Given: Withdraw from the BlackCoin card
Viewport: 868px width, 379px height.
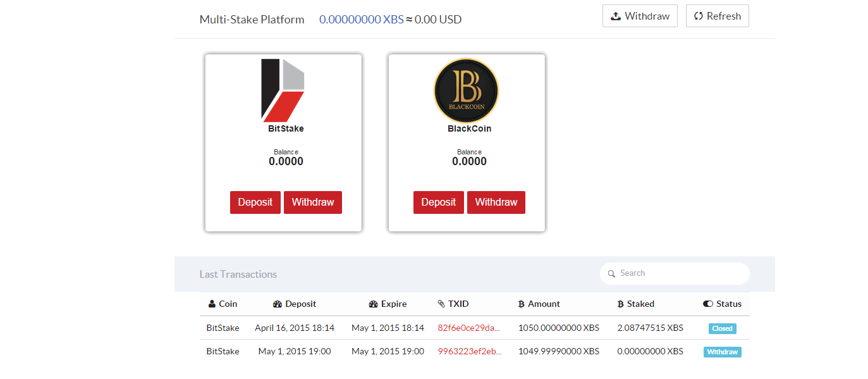Looking at the screenshot, I should tap(496, 202).
